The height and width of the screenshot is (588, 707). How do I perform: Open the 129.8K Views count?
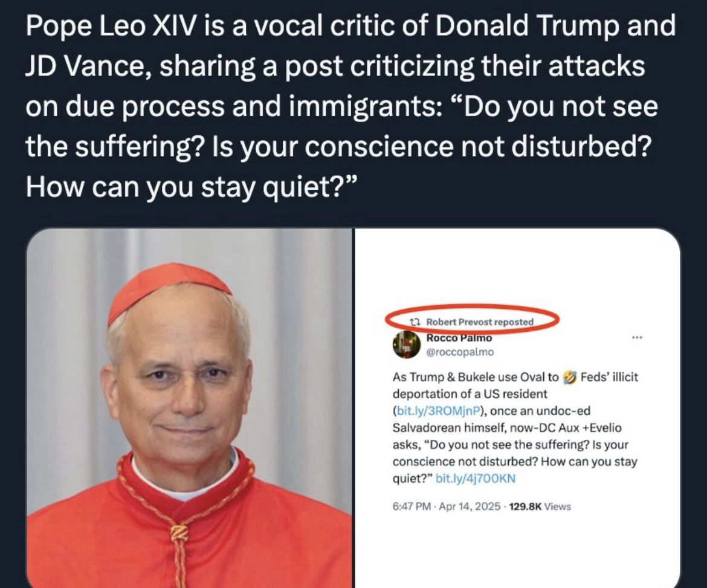pyautogui.click(x=540, y=506)
